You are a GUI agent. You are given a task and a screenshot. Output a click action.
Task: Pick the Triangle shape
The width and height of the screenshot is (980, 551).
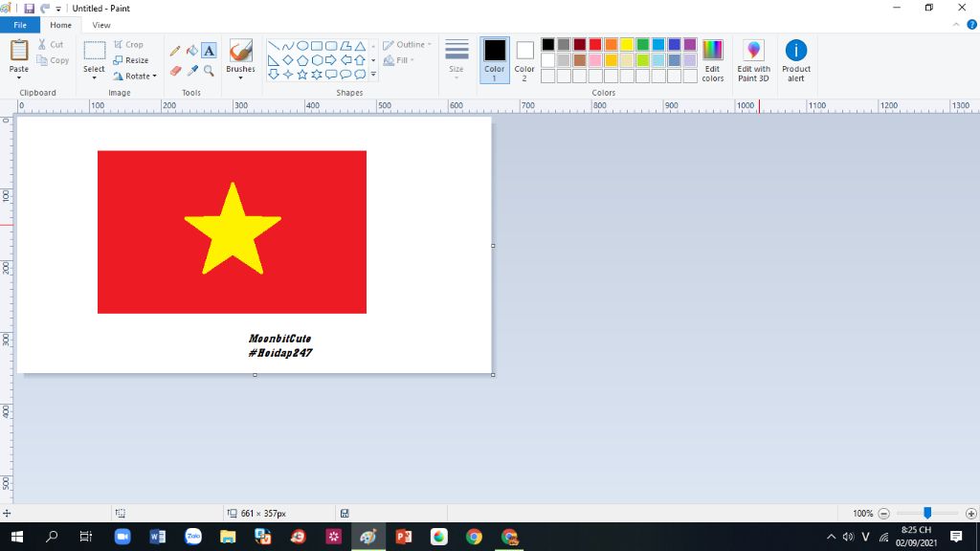tap(360, 46)
